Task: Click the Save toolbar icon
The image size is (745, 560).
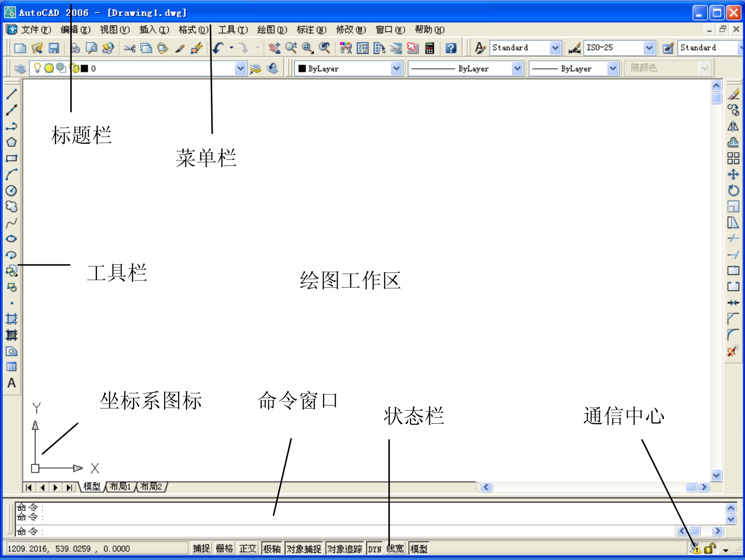Action: (x=54, y=48)
